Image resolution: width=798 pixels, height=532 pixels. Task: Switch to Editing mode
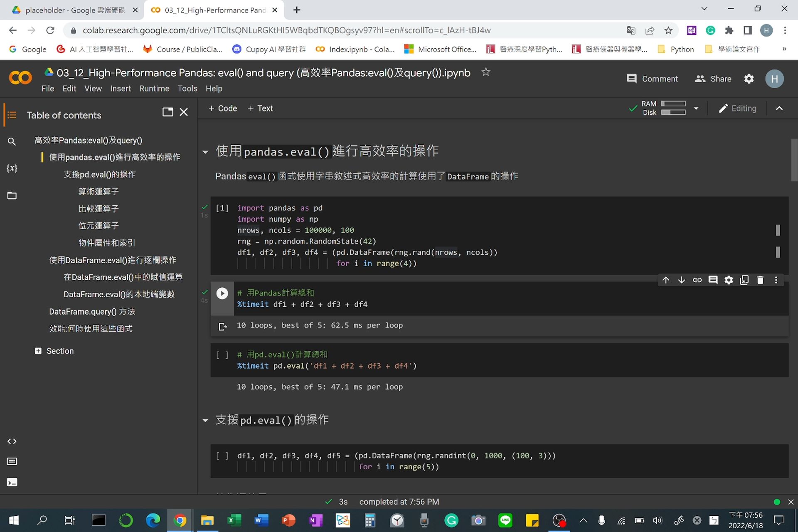click(x=738, y=108)
